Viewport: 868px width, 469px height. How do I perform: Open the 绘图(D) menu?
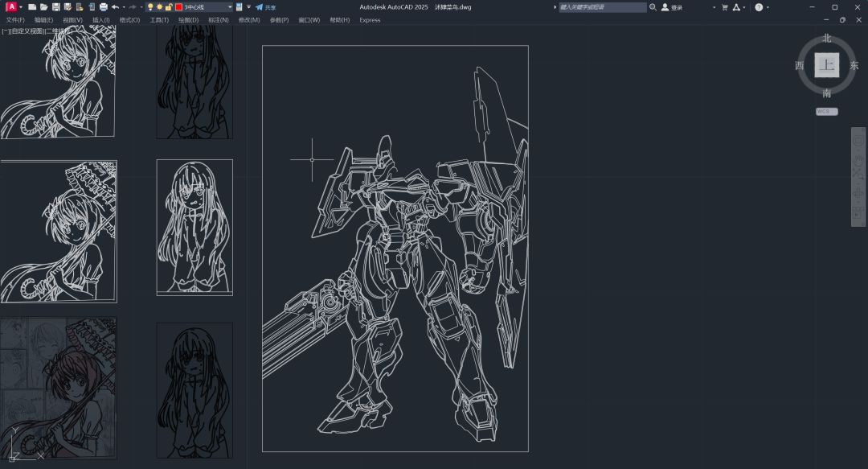[188, 20]
